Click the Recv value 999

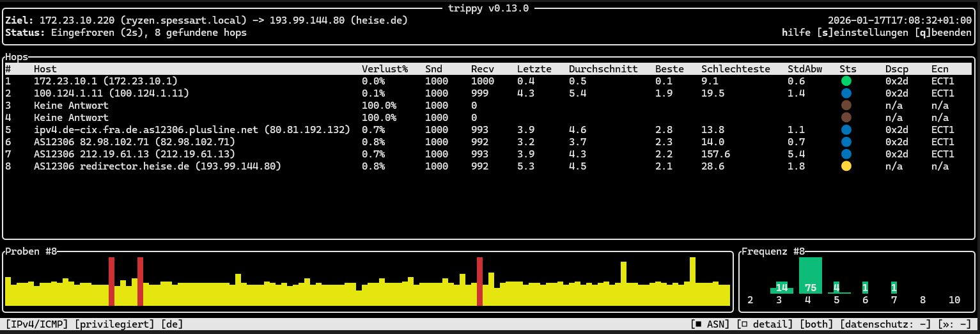click(480, 93)
